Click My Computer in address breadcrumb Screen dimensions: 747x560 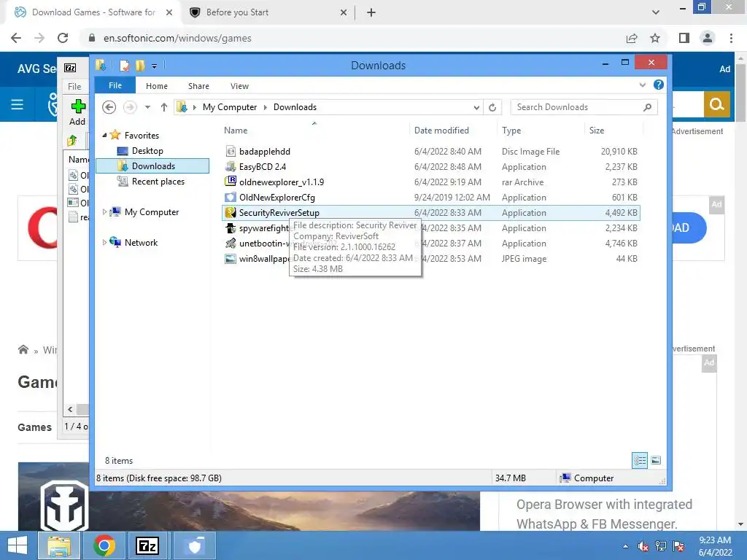click(230, 107)
